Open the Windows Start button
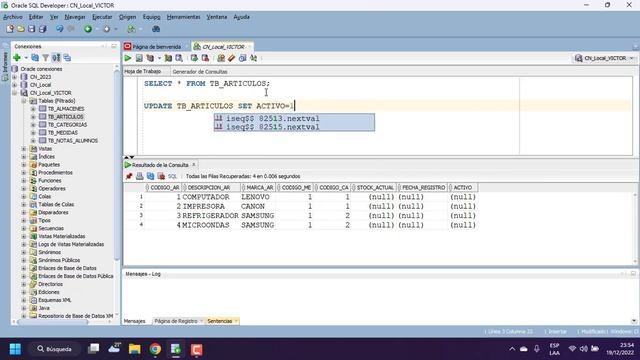Viewport: 640px width, 360px height. point(15,349)
